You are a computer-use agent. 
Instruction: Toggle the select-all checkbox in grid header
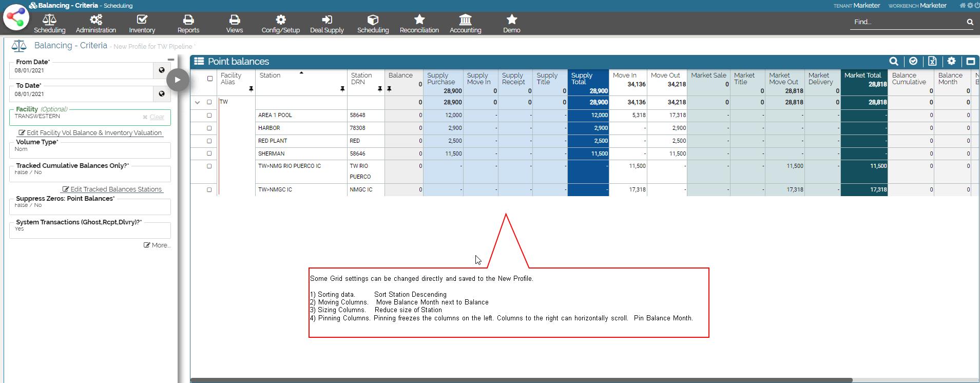[x=209, y=79]
